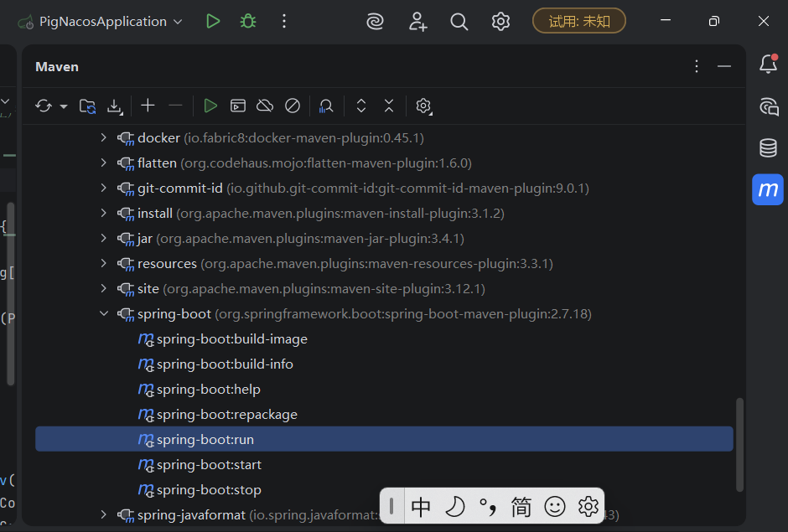Screen dimensions: 788x532
Task: Open IME settings gear
Action: tap(588, 506)
